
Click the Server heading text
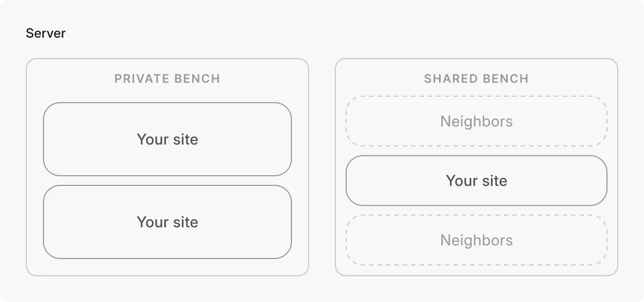[46, 33]
